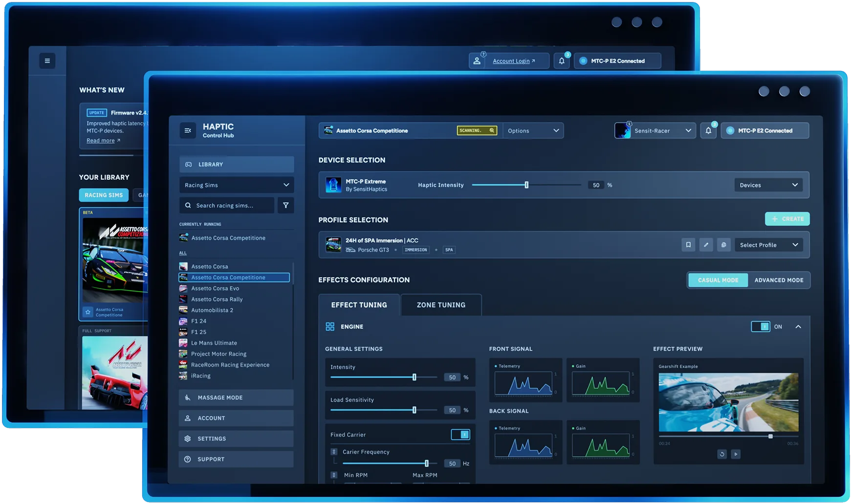The height and width of the screenshot is (504, 854).
Task: Click star icon on Assetto Corsa Competizione card
Action: [88, 312]
